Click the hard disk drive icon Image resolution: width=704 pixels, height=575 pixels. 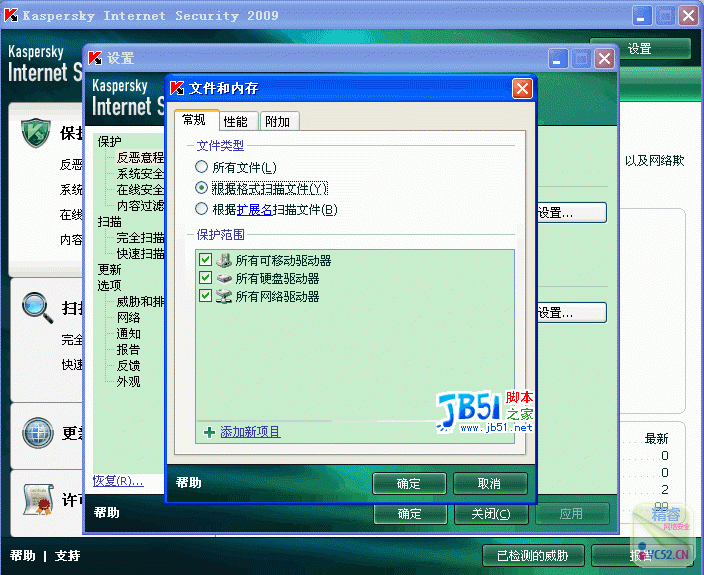[224, 278]
